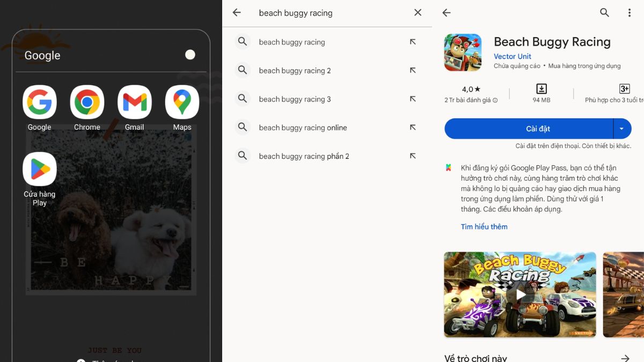Go back from the search screen

point(237,13)
